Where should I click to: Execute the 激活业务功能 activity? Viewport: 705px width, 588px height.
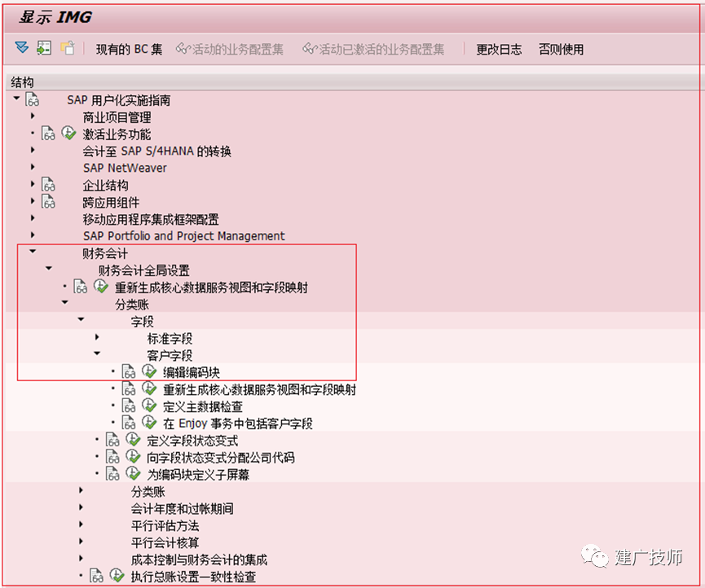tap(68, 134)
